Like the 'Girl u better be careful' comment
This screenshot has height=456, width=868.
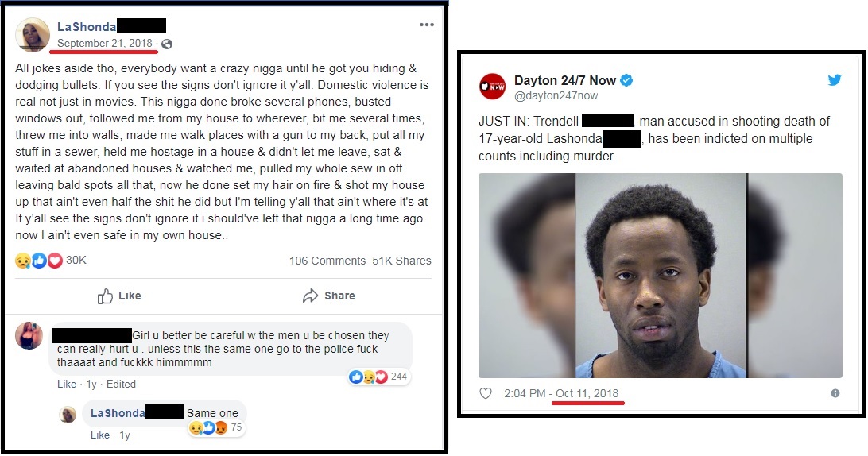coord(67,384)
